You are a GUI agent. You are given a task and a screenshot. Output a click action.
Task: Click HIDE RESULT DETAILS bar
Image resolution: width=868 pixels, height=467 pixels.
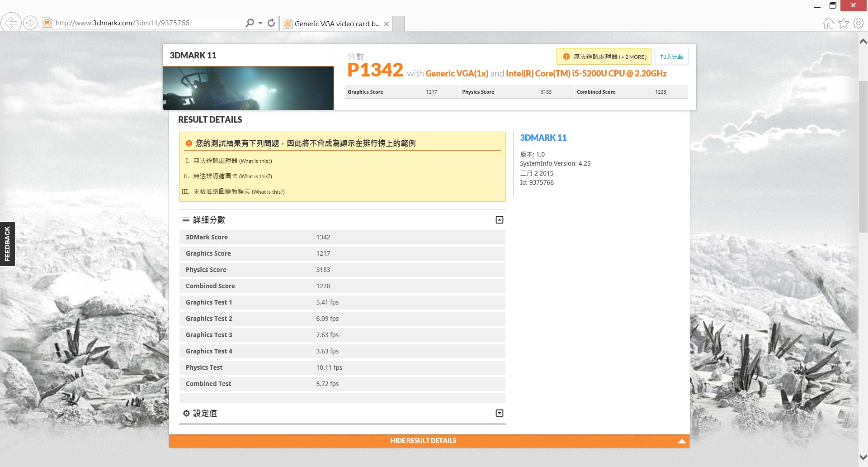click(x=429, y=441)
